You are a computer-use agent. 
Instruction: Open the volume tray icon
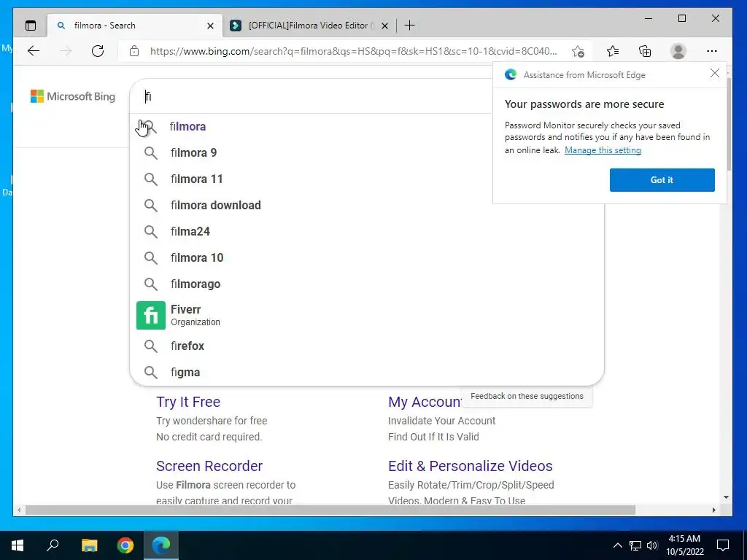652,545
